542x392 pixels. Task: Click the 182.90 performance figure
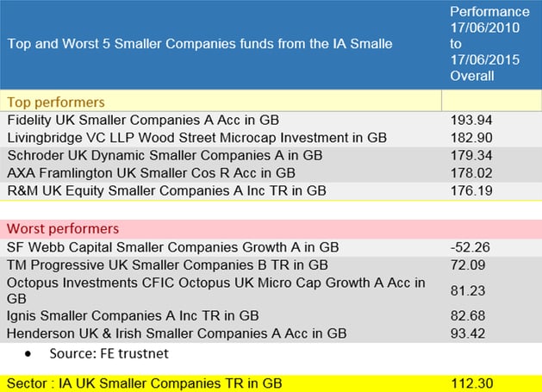click(471, 138)
